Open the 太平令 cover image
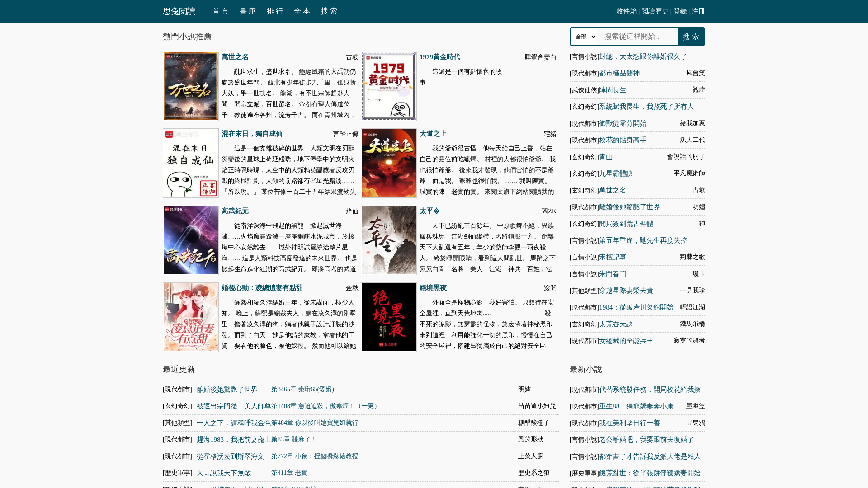 389,240
